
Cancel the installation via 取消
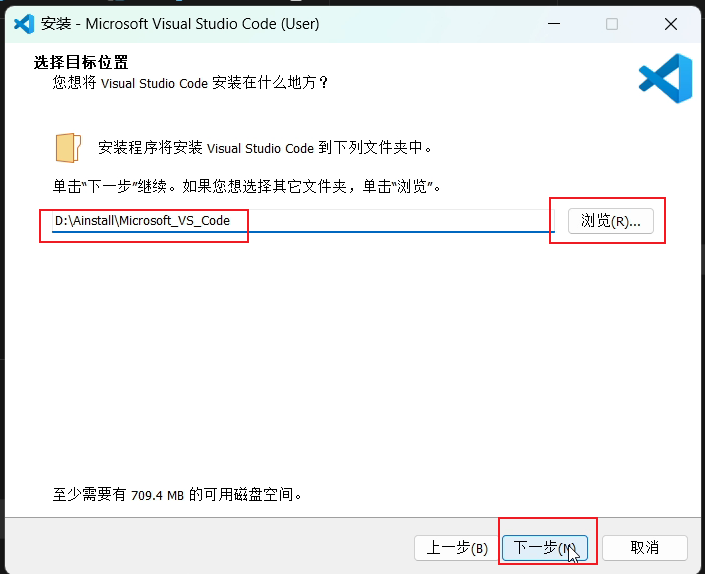click(644, 547)
